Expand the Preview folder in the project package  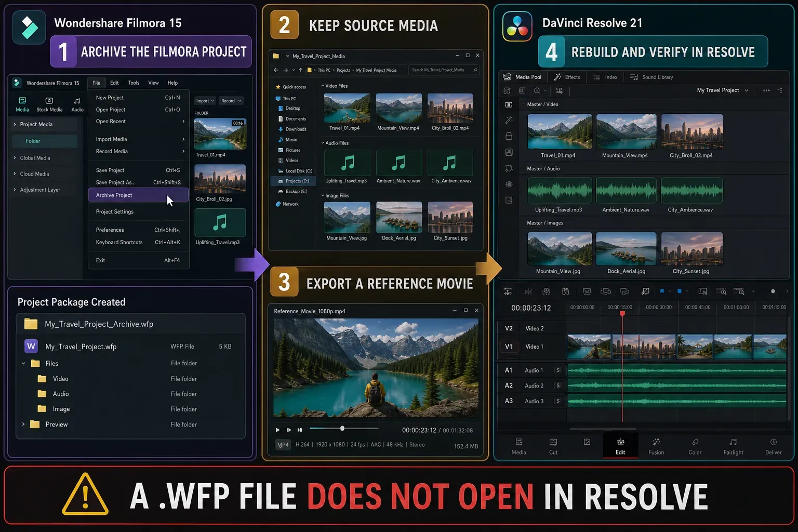click(23, 424)
